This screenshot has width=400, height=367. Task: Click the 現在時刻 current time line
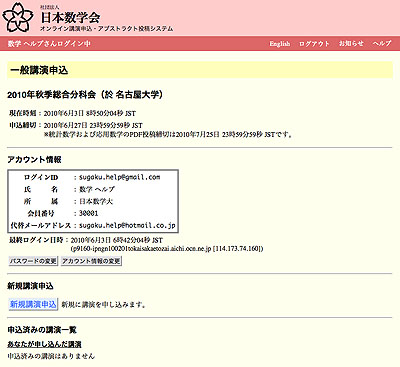click(x=72, y=113)
